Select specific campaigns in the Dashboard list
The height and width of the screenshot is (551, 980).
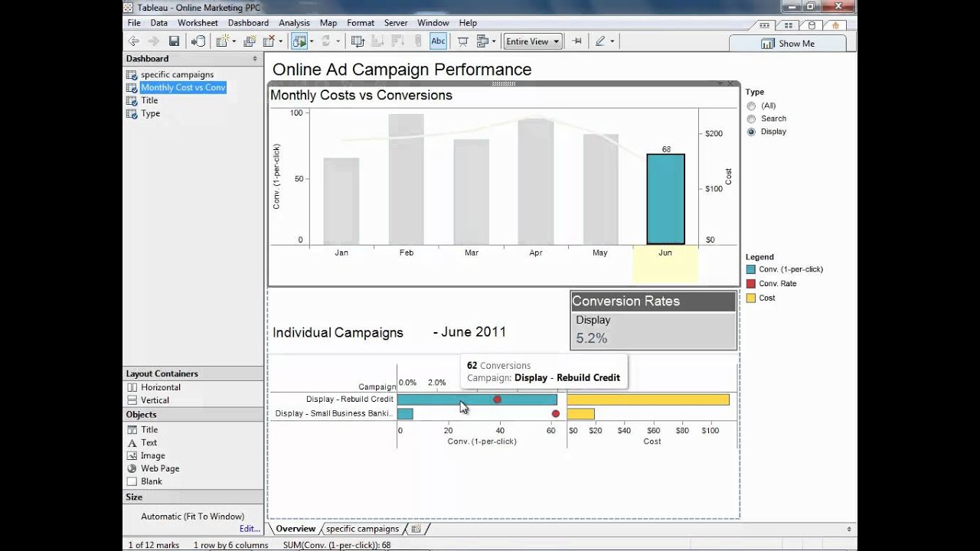click(177, 74)
